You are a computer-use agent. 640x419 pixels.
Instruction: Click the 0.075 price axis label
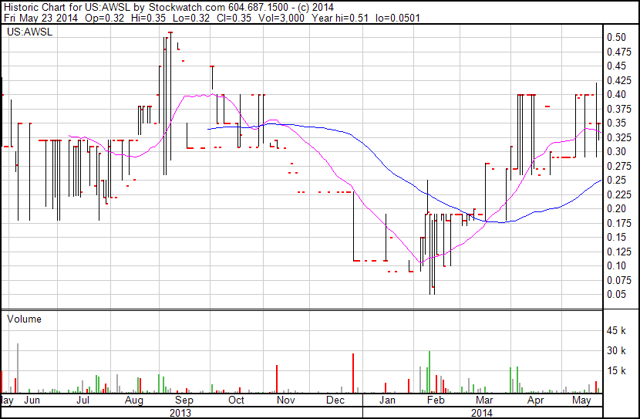619,280
